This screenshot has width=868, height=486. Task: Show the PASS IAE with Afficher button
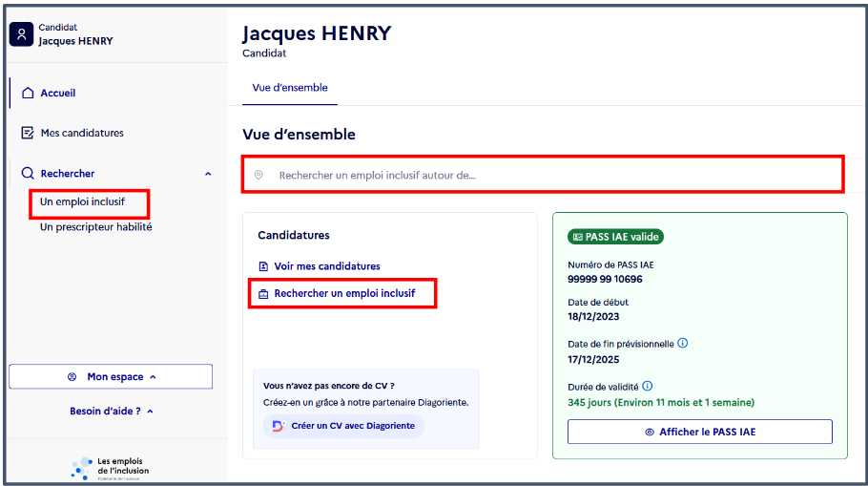coord(700,432)
